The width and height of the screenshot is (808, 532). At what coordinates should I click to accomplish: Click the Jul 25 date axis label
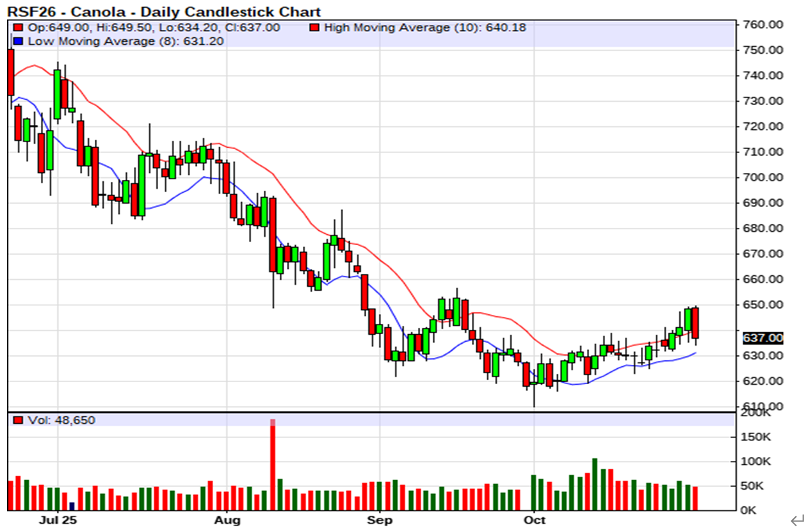coord(58,520)
